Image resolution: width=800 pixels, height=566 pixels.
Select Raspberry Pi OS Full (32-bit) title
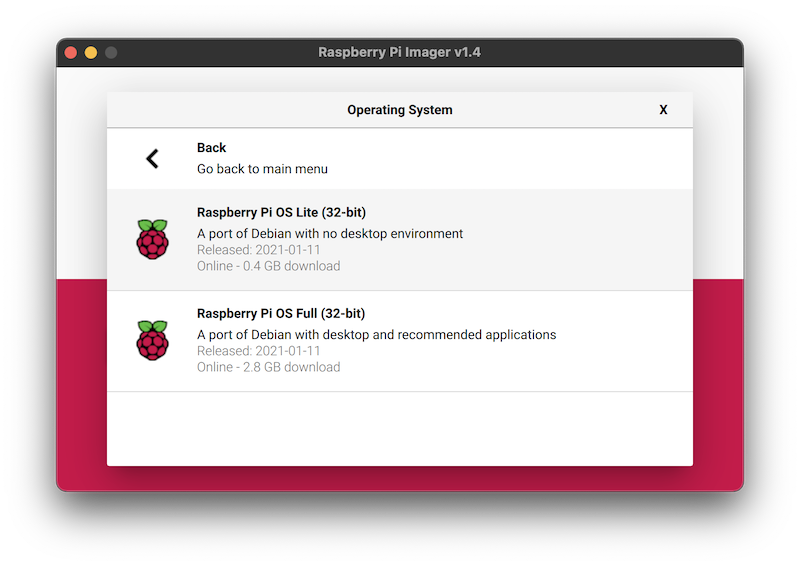coord(280,313)
